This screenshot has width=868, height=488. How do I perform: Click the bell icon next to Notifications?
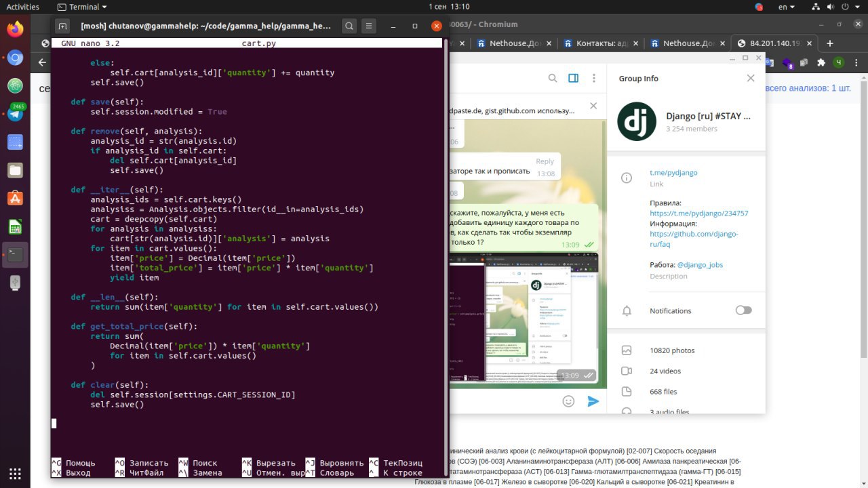(627, 310)
